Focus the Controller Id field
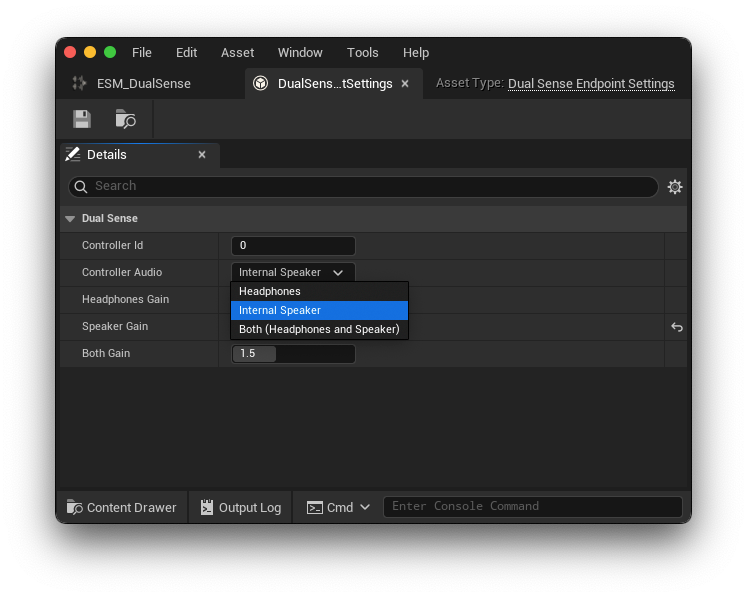The image size is (747, 597). tap(293, 245)
